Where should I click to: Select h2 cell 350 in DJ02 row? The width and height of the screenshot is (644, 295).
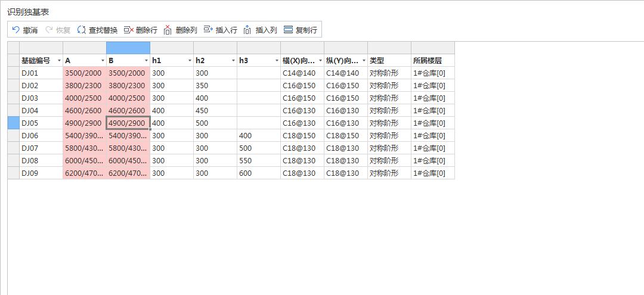tap(215, 86)
